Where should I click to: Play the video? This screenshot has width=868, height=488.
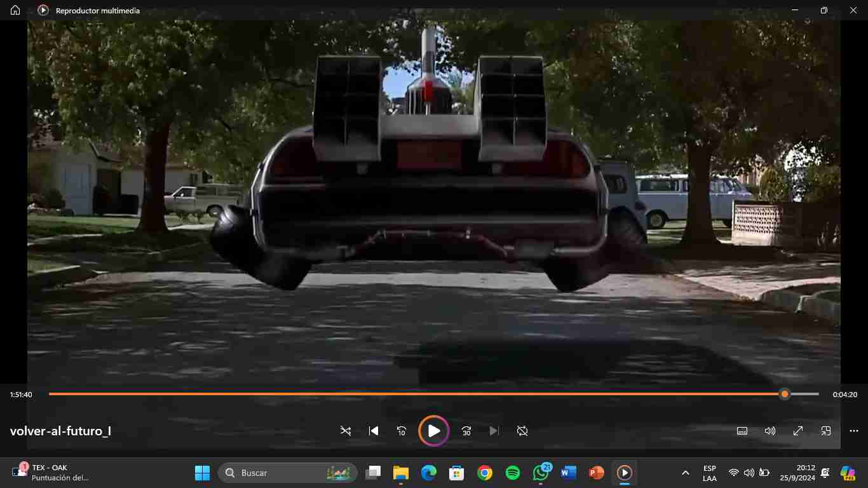(434, 431)
